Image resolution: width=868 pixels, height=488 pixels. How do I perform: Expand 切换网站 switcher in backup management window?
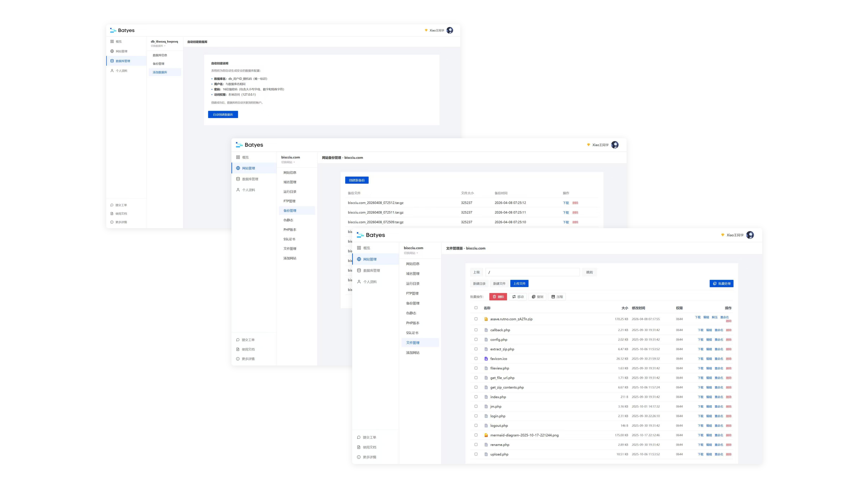[288, 162]
